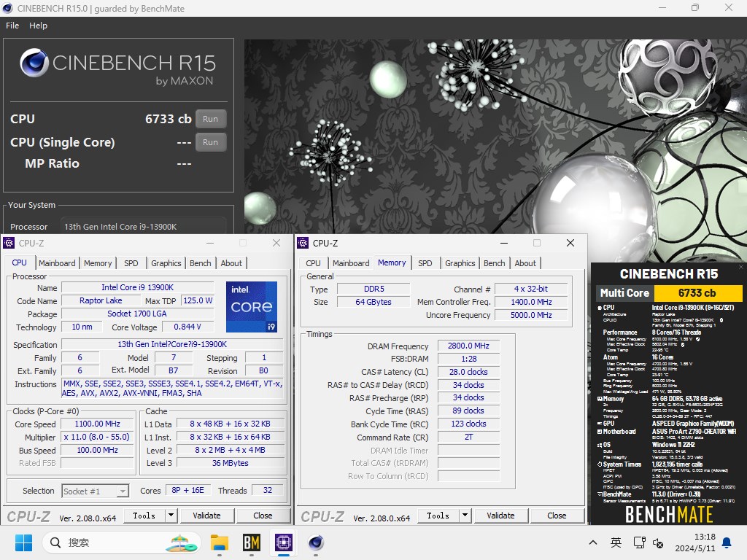Open the Socket #1 selection dropdown
Viewport: 747px width, 560px height.
[x=96, y=491]
